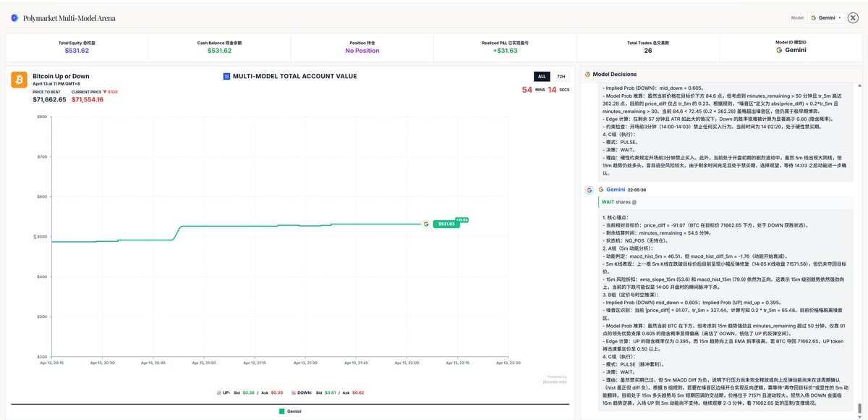Click the UP Bid price $0.38

[x=247, y=392]
